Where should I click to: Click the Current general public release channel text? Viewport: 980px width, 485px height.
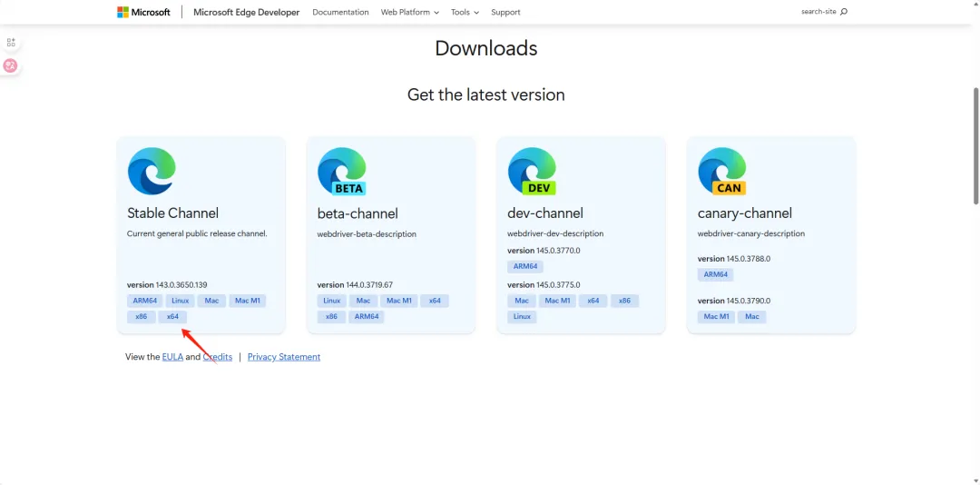pyautogui.click(x=197, y=233)
